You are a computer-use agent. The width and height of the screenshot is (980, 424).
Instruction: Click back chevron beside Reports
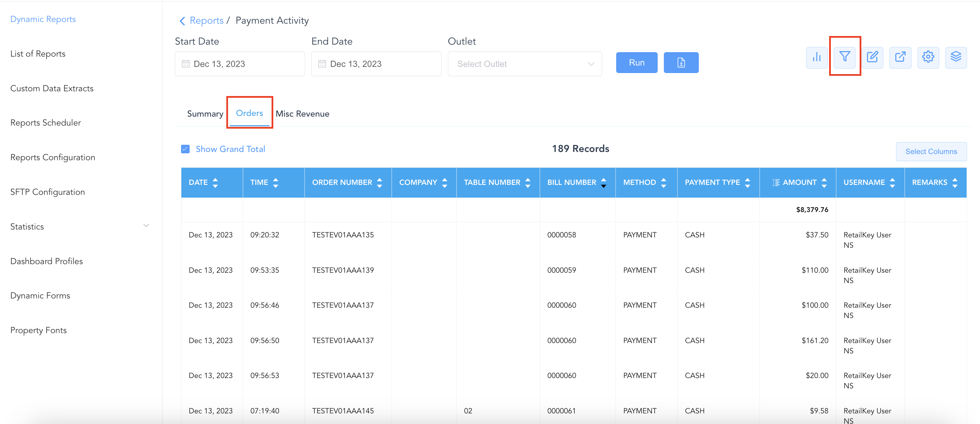[x=182, y=21]
